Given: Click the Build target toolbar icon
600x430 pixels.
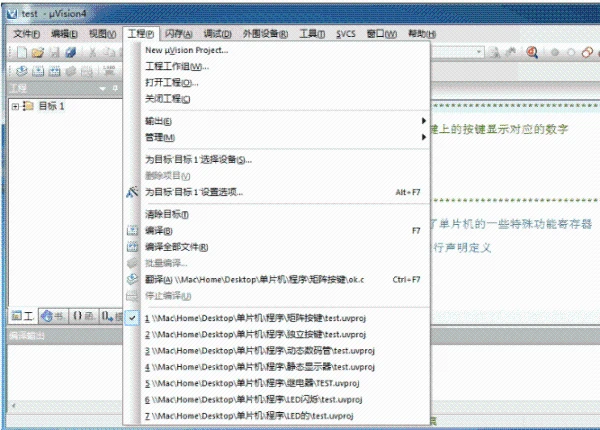Looking at the screenshot, I should [x=38, y=71].
